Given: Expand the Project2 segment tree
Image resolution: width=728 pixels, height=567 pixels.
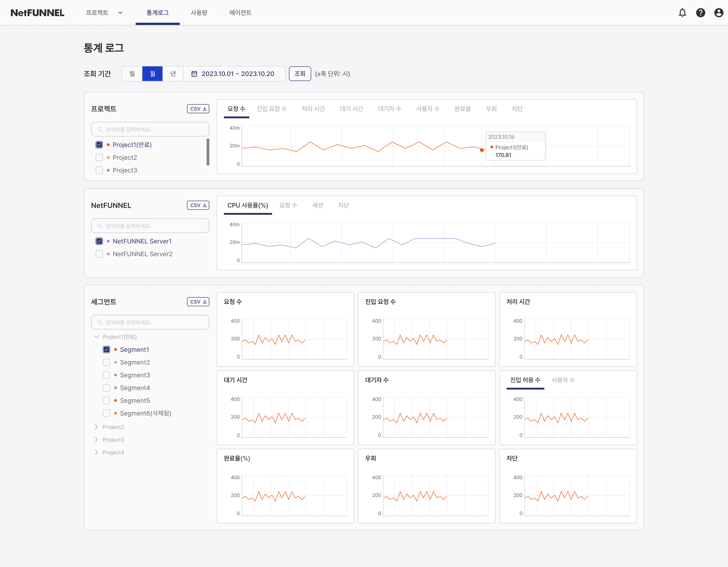Looking at the screenshot, I should 96,427.
